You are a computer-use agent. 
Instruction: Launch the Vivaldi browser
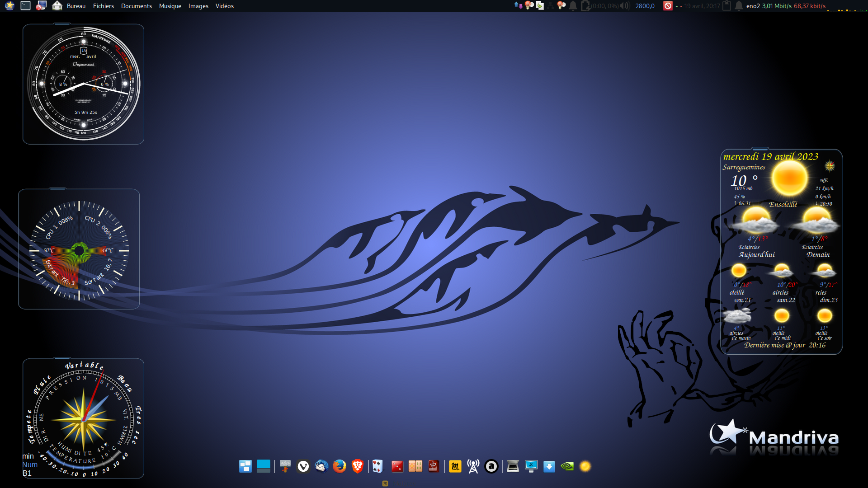click(303, 466)
